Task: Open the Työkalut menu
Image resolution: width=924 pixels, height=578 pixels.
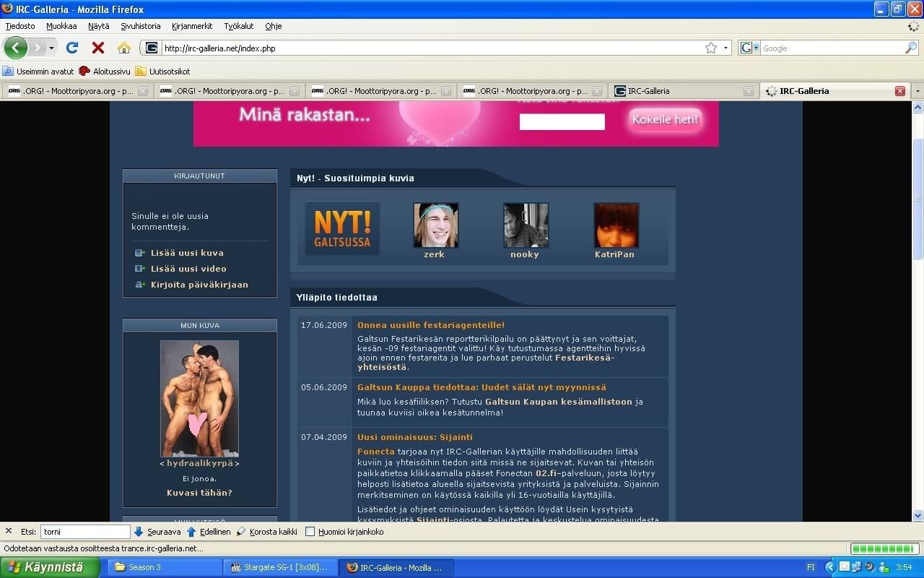Action: coord(238,26)
